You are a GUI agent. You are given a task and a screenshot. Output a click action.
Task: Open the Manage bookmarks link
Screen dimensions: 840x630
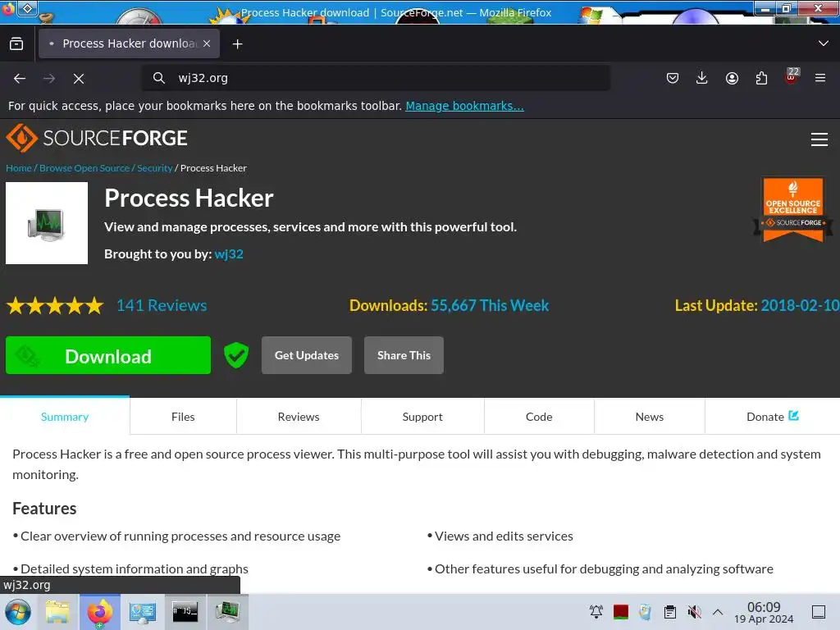pyautogui.click(x=464, y=106)
